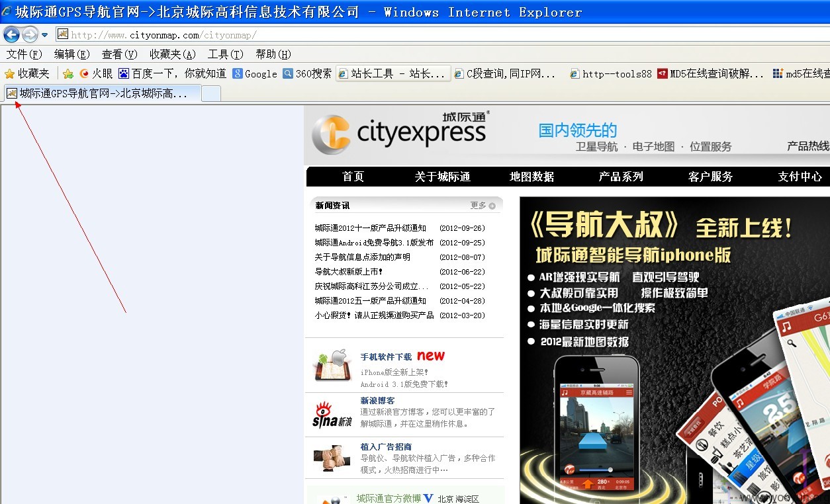Open news 小心假货!请从正规渠道购买产品
Image resolution: width=830 pixels, height=504 pixels.
[375, 315]
